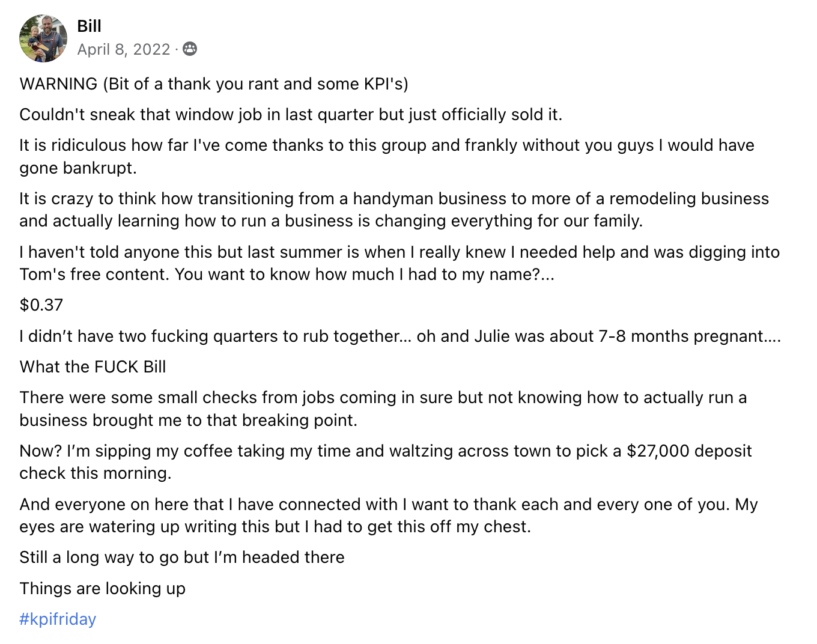Screen dimensions: 817x644
Task: Click the "gone bankrupt." text line
Action: click(78, 168)
